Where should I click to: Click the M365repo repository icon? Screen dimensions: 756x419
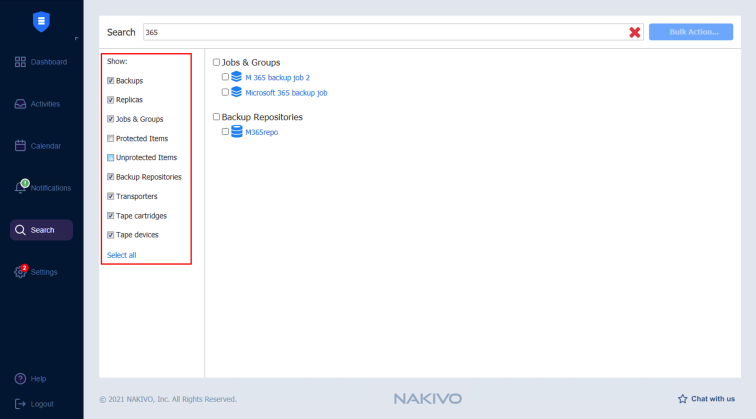[237, 131]
